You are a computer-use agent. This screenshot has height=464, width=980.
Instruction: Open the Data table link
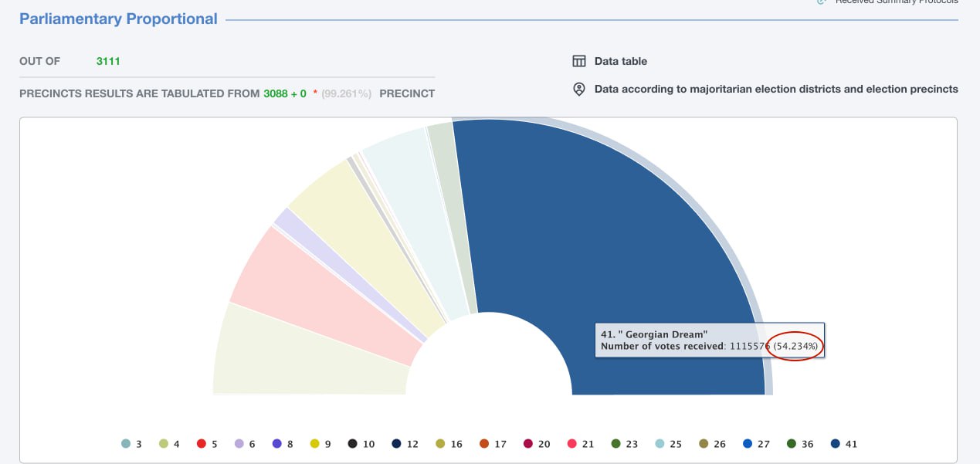(620, 61)
